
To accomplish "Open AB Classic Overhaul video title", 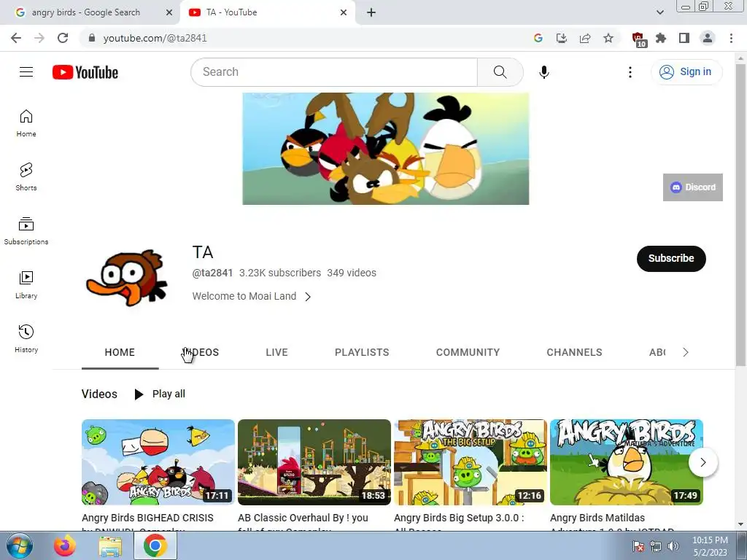I will click(x=303, y=521).
